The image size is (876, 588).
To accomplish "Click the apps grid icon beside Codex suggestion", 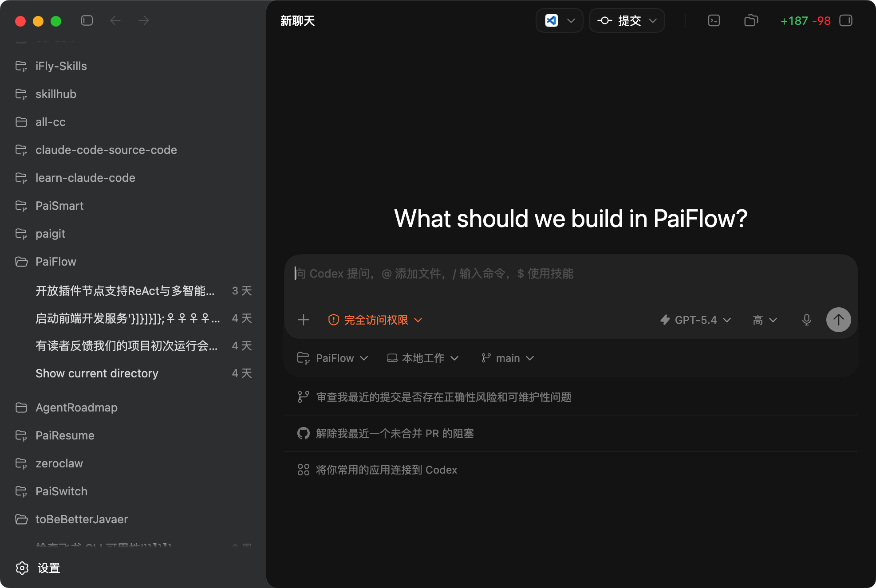I will click(304, 470).
